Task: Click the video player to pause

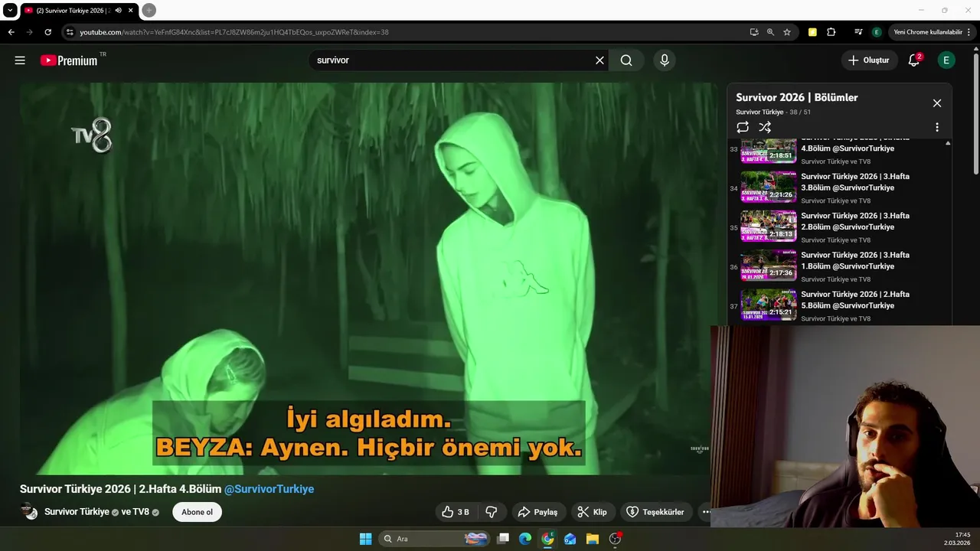Action: tap(368, 279)
